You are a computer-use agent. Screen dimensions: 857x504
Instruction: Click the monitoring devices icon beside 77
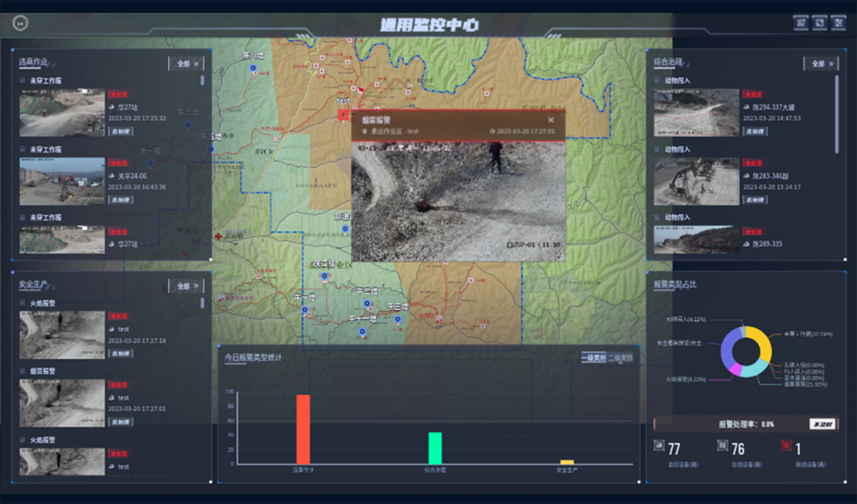[x=659, y=446]
